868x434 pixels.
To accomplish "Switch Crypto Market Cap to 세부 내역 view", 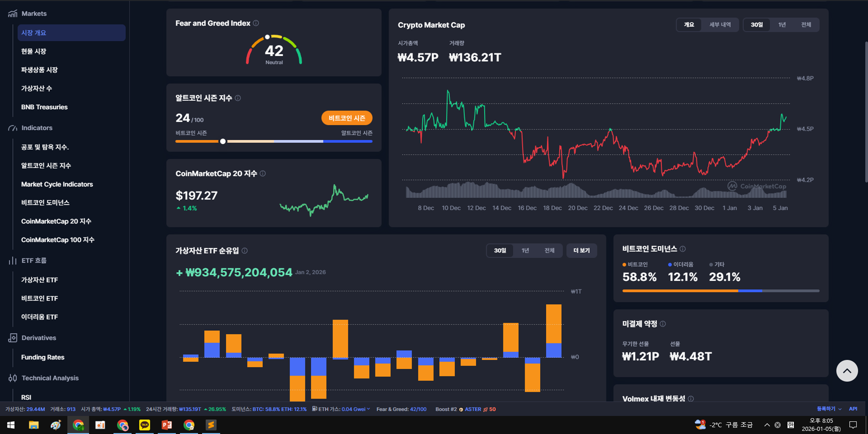I will click(720, 25).
